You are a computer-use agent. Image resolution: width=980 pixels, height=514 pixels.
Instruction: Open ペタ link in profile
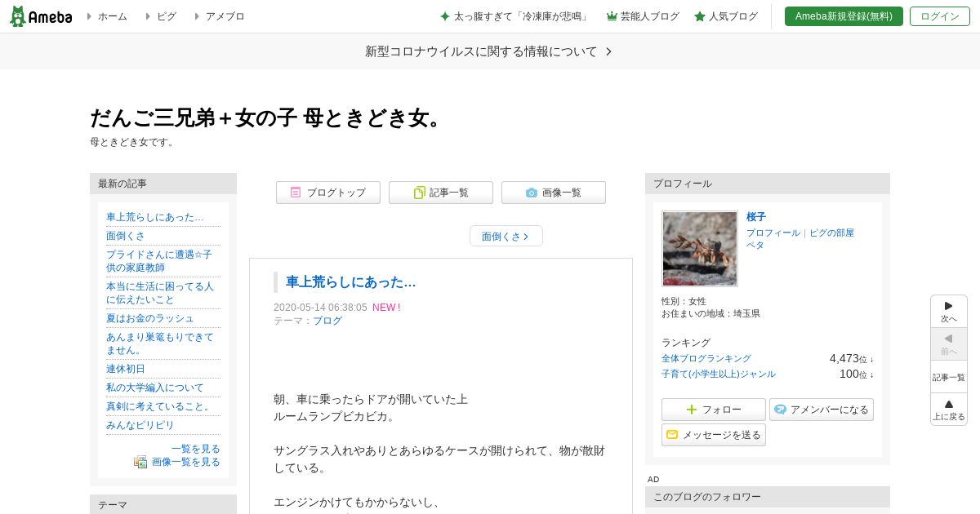pyautogui.click(x=755, y=245)
